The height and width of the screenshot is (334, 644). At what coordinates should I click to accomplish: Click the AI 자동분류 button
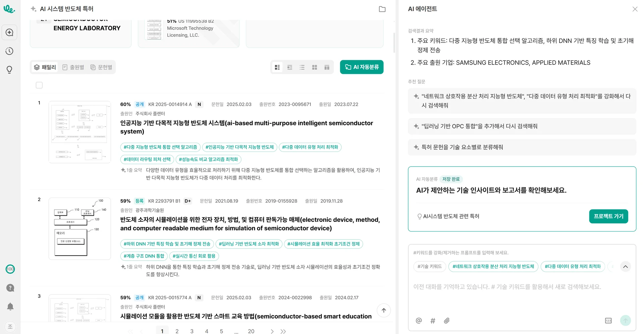pos(362,67)
